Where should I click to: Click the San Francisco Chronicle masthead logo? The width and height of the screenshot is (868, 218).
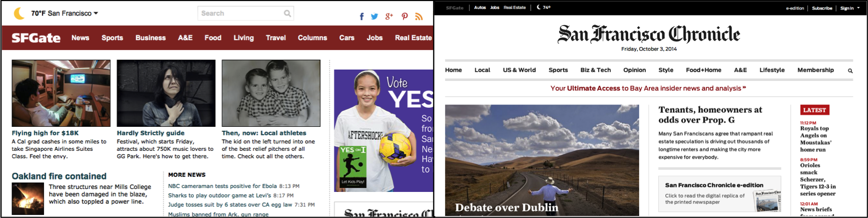649,34
